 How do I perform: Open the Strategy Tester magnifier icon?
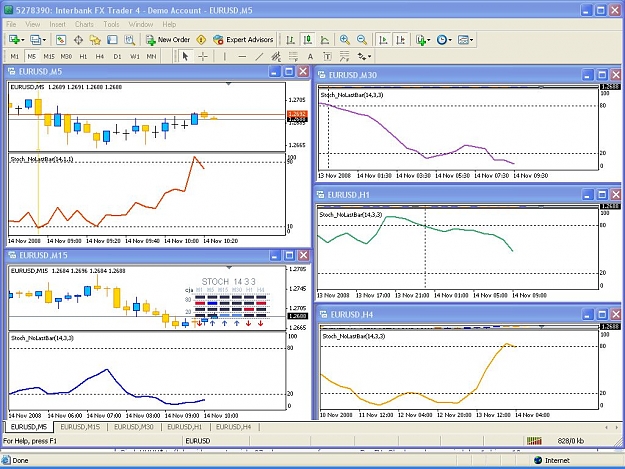(x=129, y=39)
